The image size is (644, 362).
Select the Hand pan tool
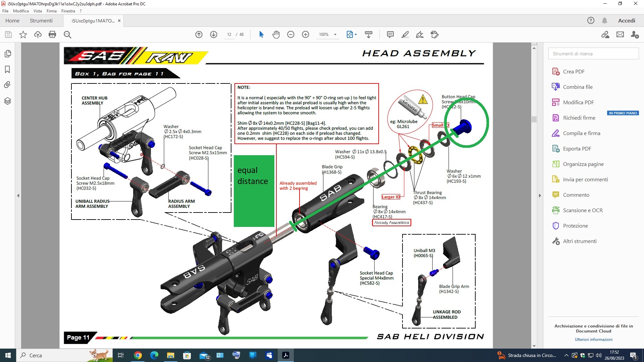point(276,35)
